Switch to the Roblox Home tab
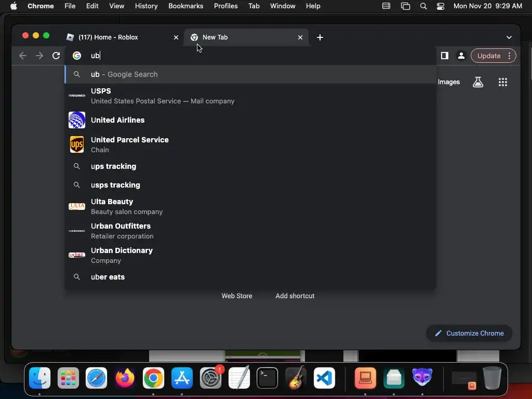532x399 pixels. tap(122, 37)
